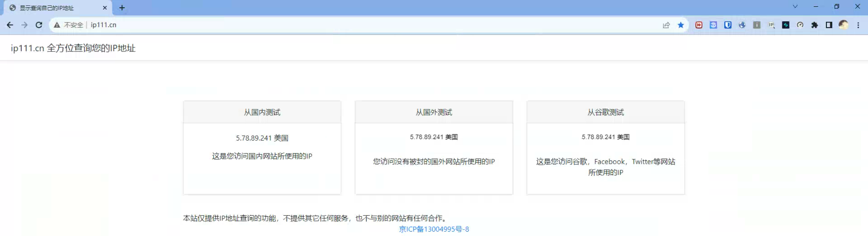868x236 pixels.
Task: Open the 京ICP备13004995号-8 link
Action: coord(434,229)
